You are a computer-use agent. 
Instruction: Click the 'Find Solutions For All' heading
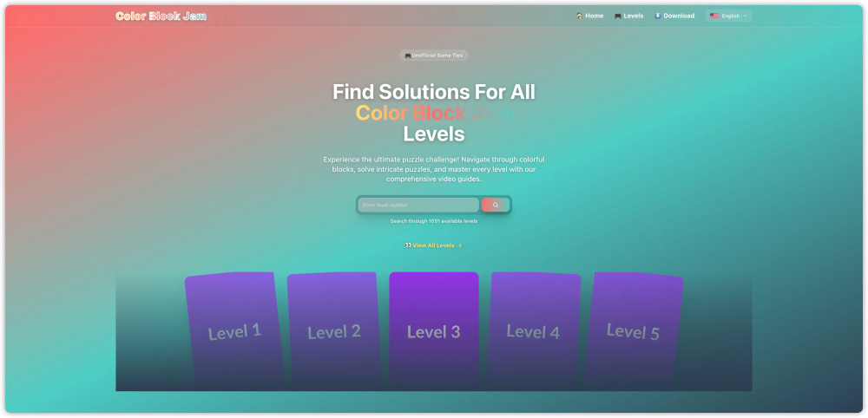pos(433,92)
